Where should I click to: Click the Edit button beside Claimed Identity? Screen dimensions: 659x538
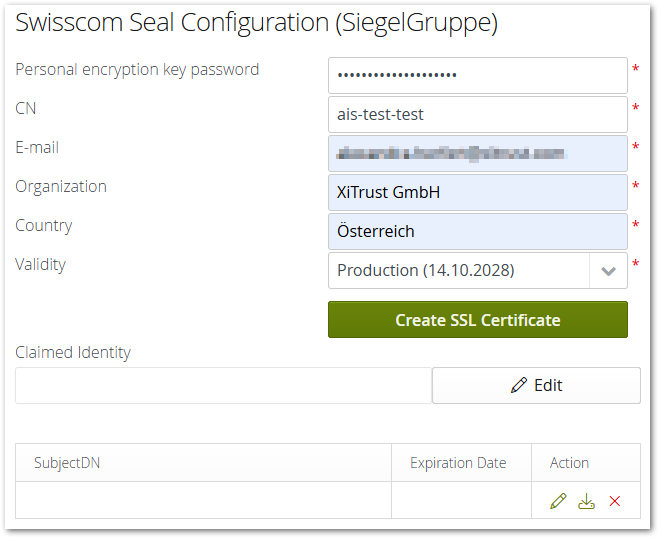(x=536, y=385)
